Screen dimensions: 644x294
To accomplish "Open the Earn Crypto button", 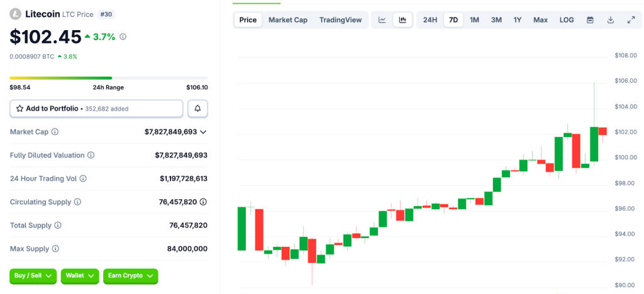I will pyautogui.click(x=130, y=276).
